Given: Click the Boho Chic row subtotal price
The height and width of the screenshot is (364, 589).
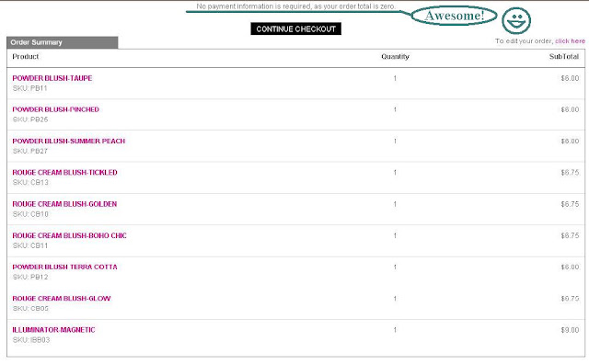Looking at the screenshot, I should [x=570, y=235].
